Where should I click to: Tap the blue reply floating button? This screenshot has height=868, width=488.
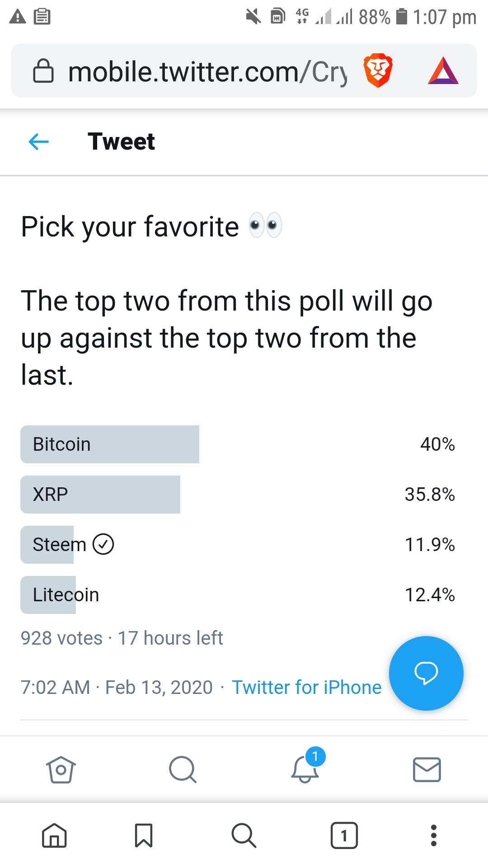pyautogui.click(x=426, y=673)
